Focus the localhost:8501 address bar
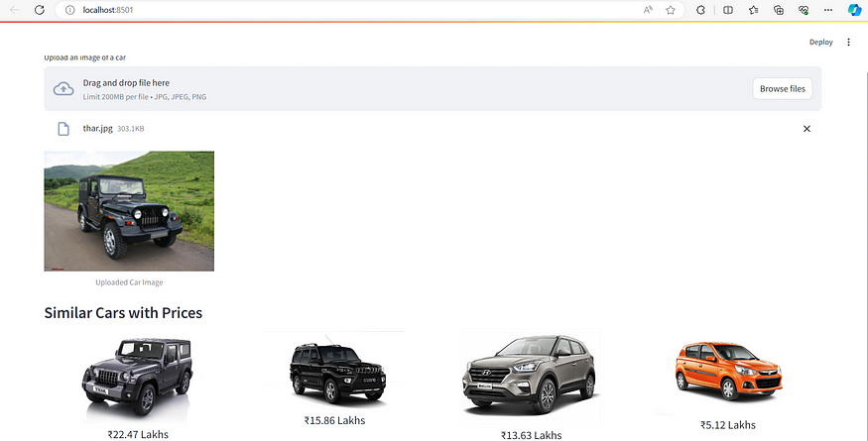868x441 pixels. tap(370, 10)
